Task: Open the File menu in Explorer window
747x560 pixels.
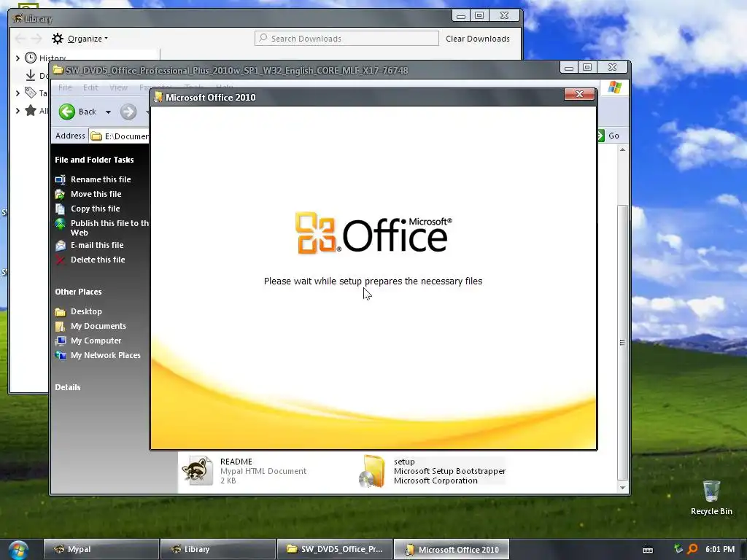Action: click(65, 87)
